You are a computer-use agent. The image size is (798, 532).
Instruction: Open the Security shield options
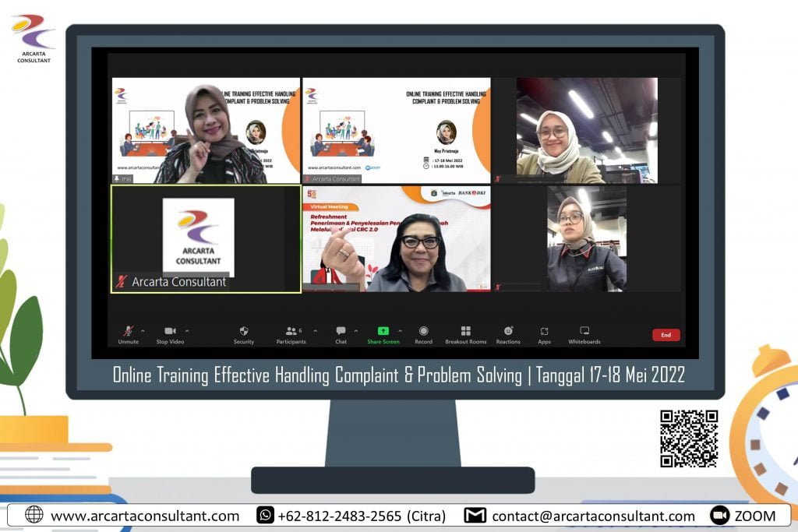tap(244, 332)
